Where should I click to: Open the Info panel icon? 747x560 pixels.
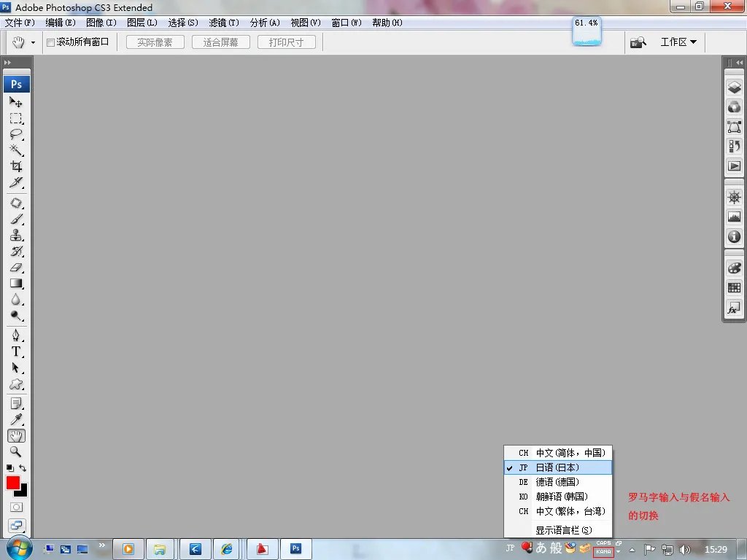[x=734, y=237]
